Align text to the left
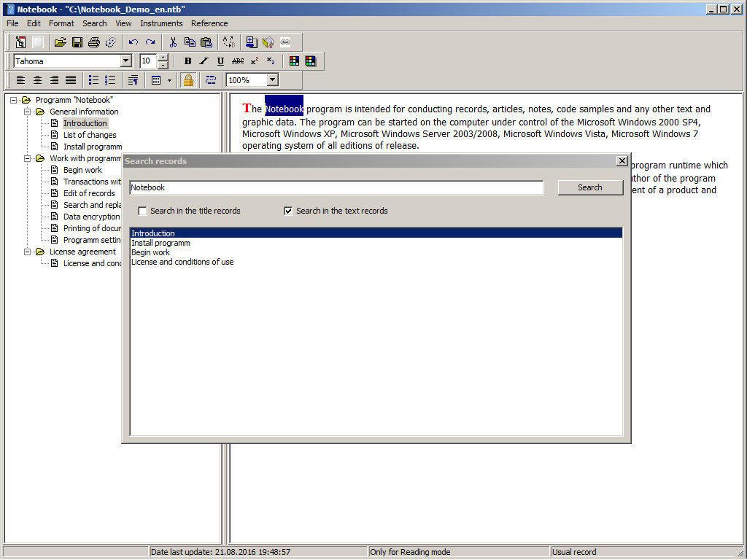747x560 pixels. point(20,80)
